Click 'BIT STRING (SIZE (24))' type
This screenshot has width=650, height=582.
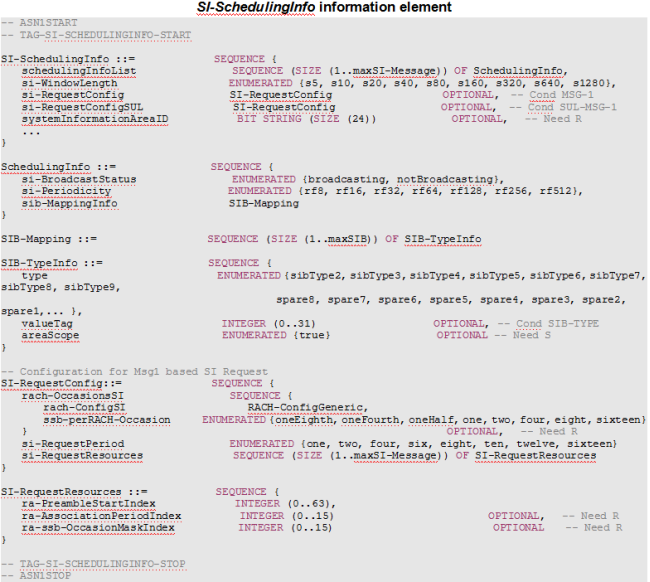click(x=306, y=119)
